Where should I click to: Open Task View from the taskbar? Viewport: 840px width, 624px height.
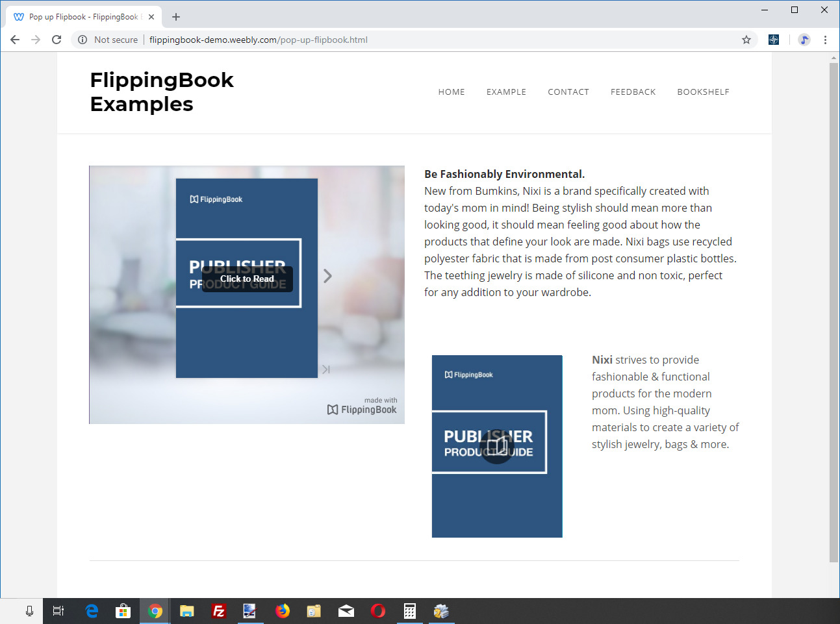(x=58, y=611)
